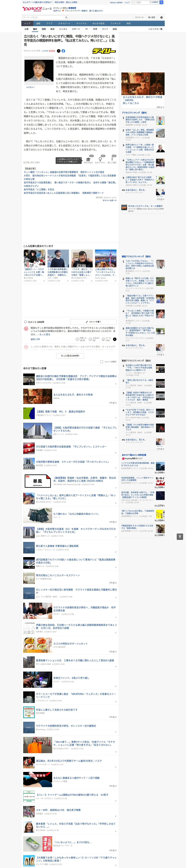Open 香港高層マンション火災 article

point(75,660)
